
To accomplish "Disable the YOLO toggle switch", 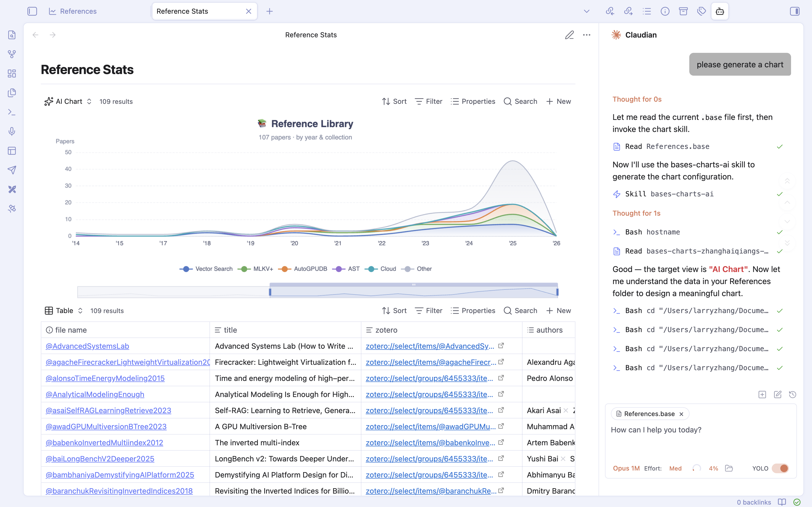I will coord(780,468).
